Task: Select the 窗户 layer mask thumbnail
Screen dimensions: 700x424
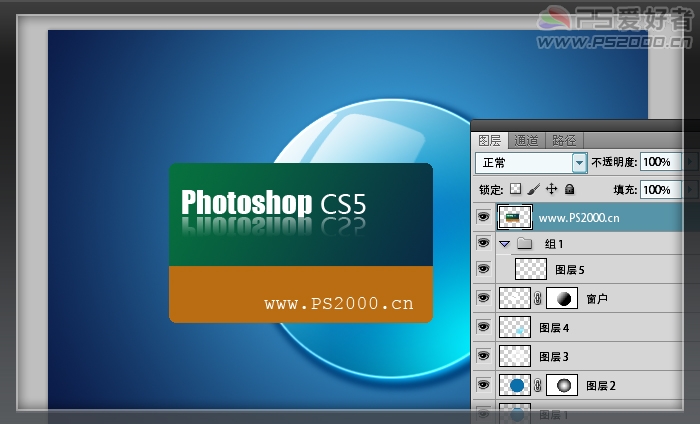Action: tap(562, 298)
